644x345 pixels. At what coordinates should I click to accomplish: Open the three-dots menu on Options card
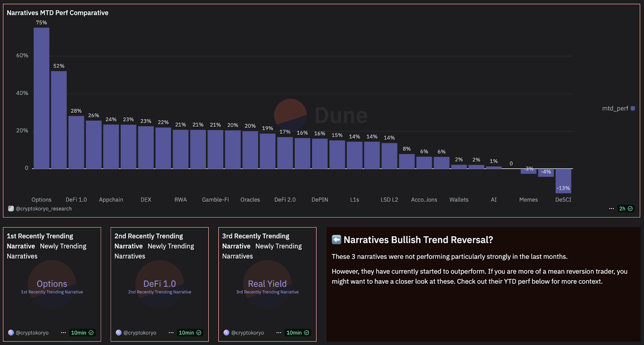pyautogui.click(x=63, y=333)
